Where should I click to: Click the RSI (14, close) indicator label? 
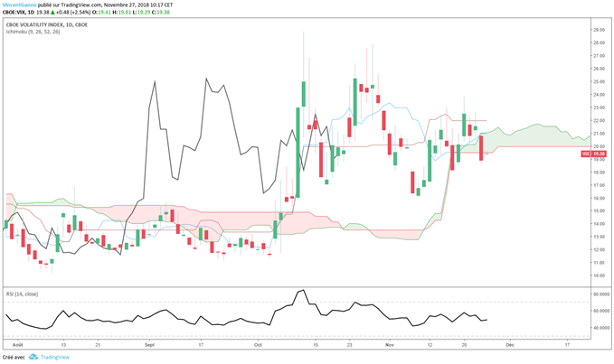click(x=22, y=294)
